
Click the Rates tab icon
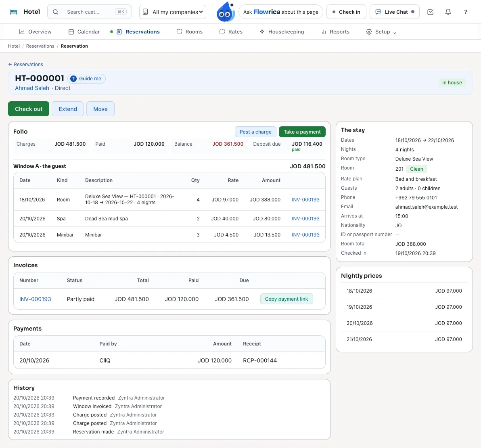222,31
